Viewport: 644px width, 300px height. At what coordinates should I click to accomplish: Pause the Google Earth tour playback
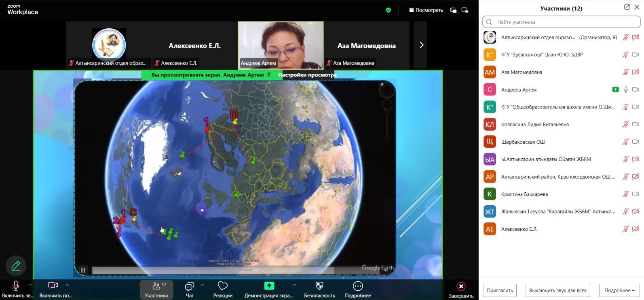coord(83,270)
